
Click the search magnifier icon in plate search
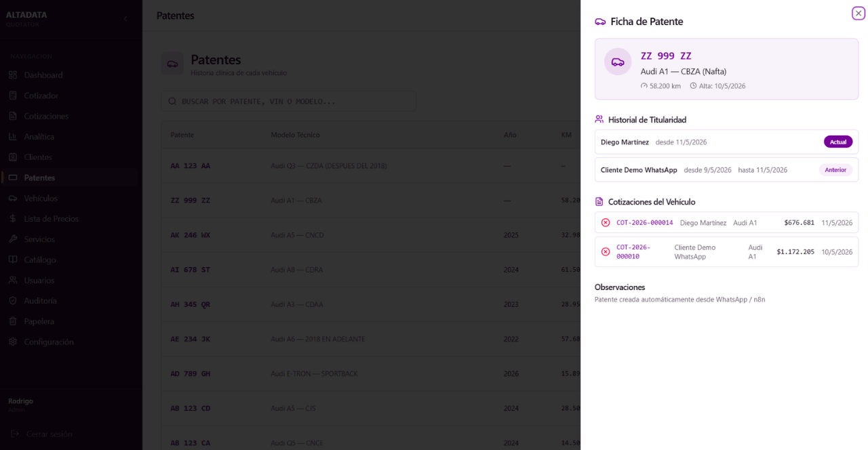(x=172, y=102)
